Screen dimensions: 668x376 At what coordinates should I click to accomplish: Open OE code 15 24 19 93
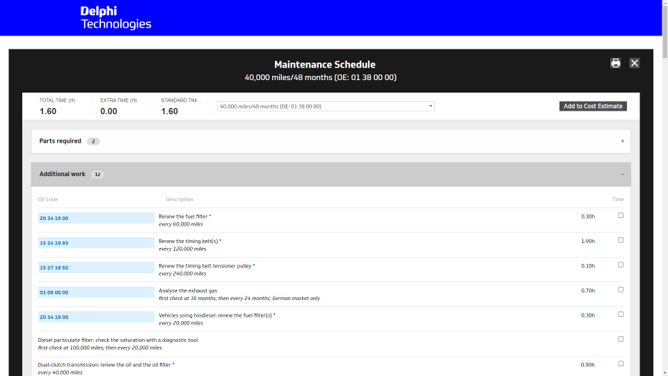pos(96,243)
